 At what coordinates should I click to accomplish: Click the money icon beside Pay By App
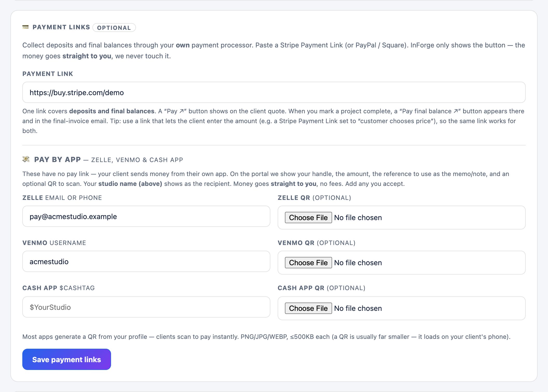(x=26, y=159)
